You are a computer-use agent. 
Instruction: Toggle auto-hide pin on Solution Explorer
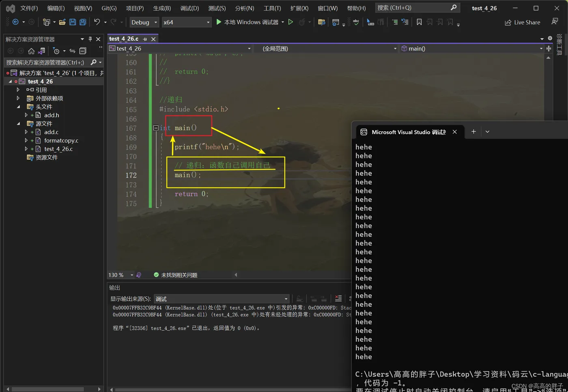(x=90, y=39)
